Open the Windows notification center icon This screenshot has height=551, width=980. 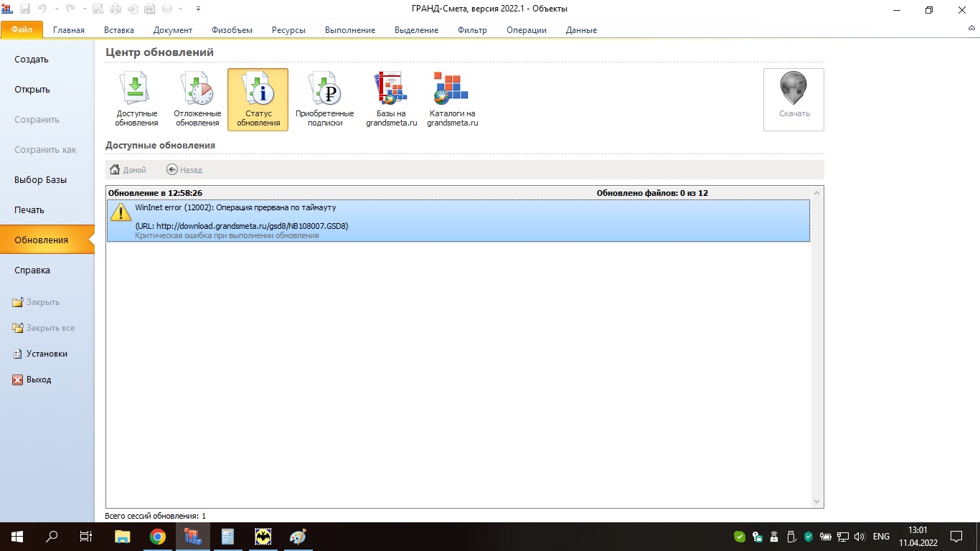pos(956,536)
